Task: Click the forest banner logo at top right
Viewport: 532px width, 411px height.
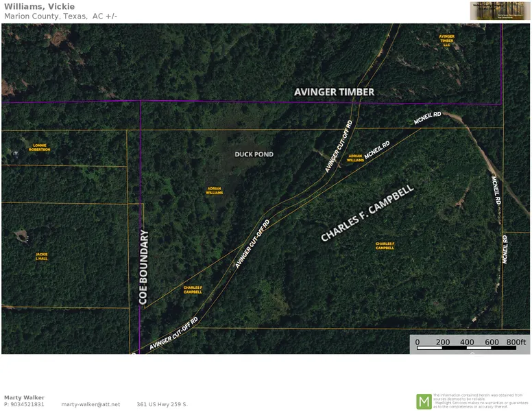Action: coord(500,11)
